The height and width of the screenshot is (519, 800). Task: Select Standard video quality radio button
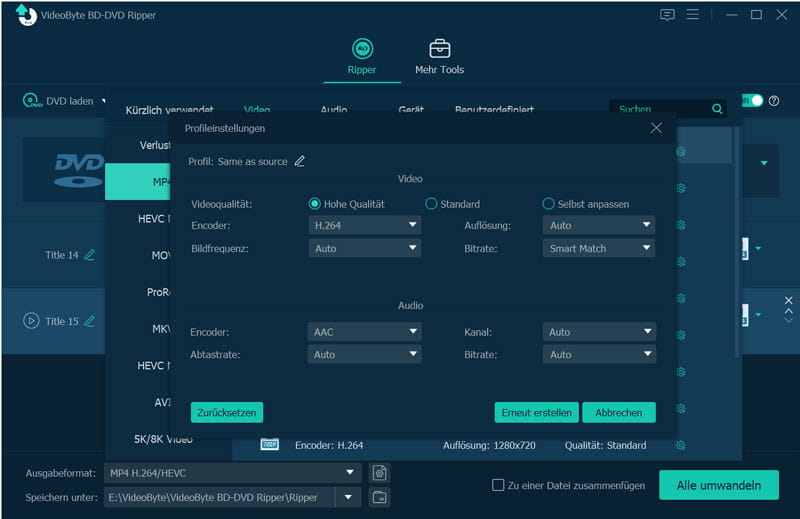coord(431,204)
